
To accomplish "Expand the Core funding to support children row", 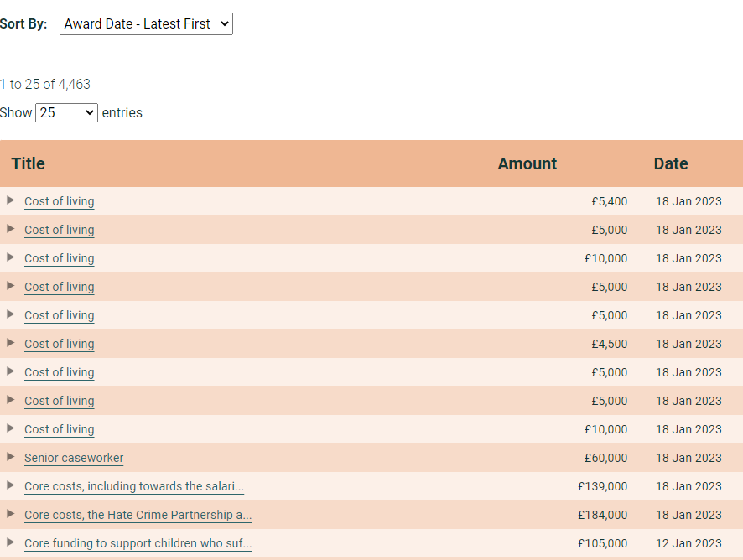I will (x=10, y=543).
